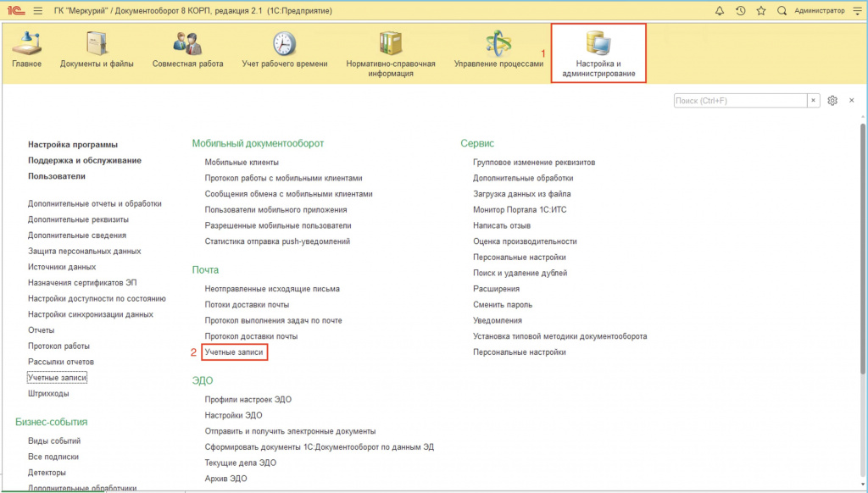Open Архив ЭДО
Image resolution: width=868 pixels, height=493 pixels.
click(x=225, y=479)
